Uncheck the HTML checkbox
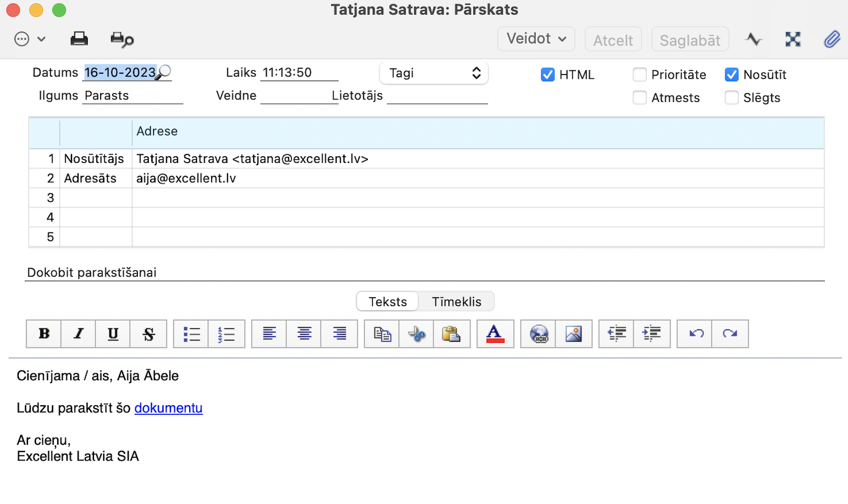This screenshot has width=848, height=504. (x=547, y=75)
